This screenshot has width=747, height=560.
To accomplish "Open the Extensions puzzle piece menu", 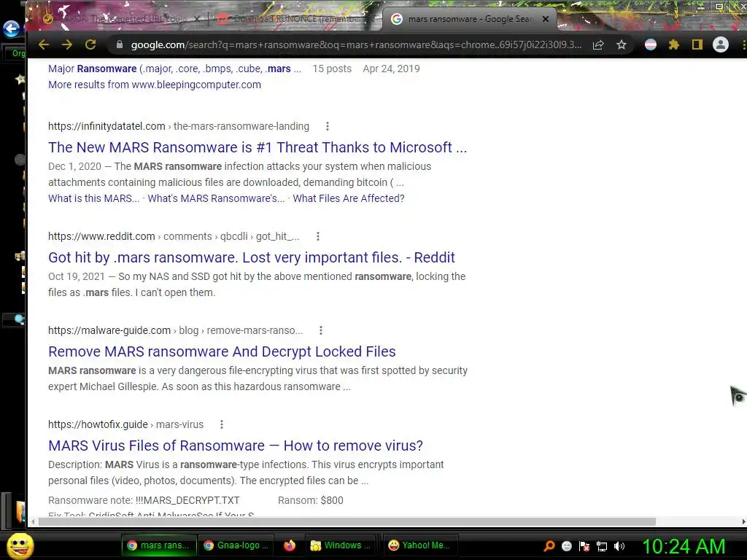I will coord(673,44).
